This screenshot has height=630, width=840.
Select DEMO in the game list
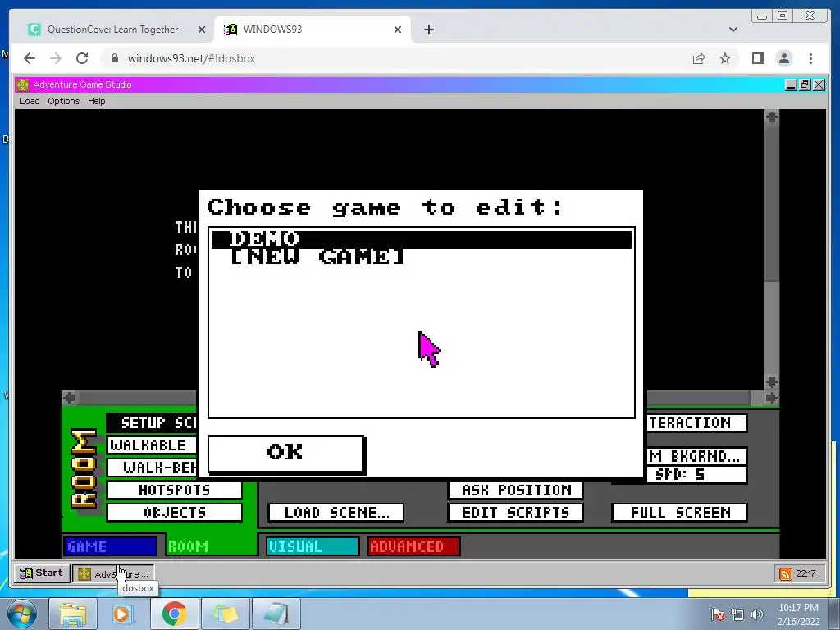click(421, 239)
